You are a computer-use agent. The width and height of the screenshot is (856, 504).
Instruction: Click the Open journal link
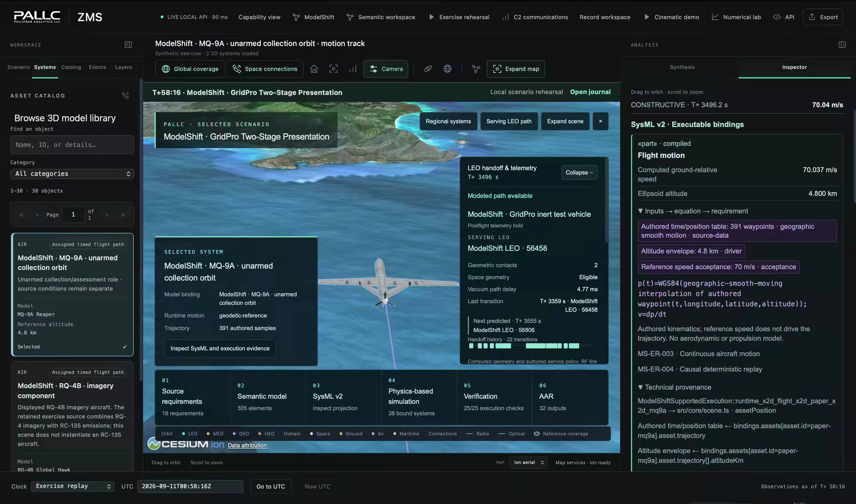(x=590, y=92)
